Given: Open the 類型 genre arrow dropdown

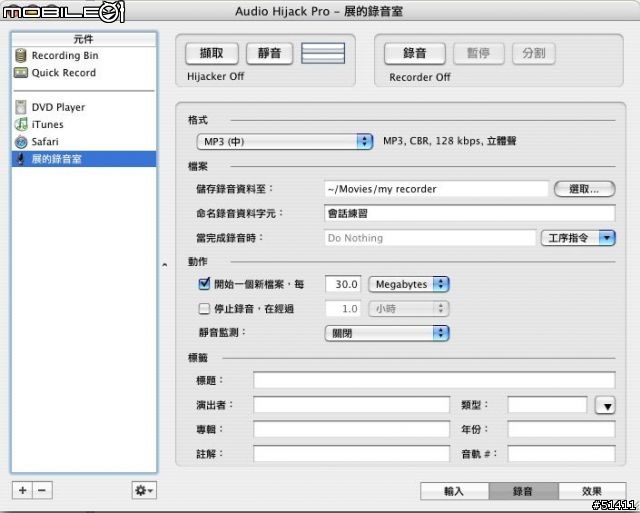Looking at the screenshot, I should (x=605, y=406).
